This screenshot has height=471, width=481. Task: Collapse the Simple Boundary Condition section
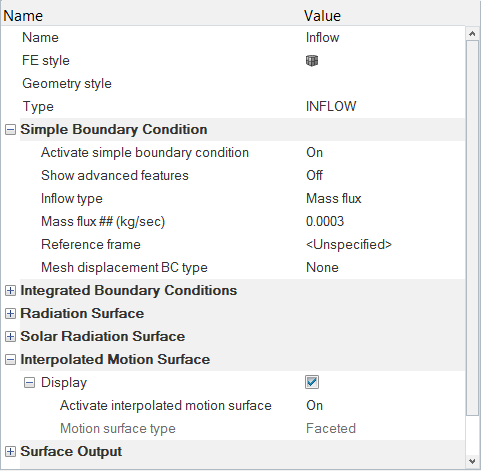click(x=10, y=130)
